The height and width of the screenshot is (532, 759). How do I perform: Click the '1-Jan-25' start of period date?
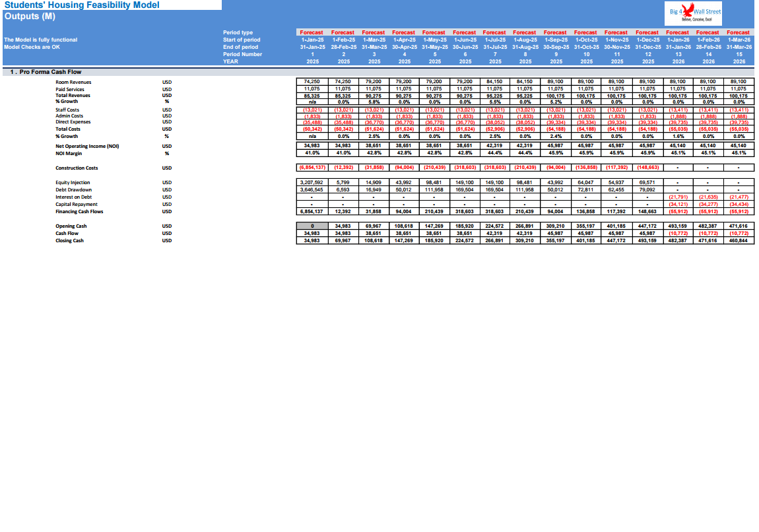point(312,40)
